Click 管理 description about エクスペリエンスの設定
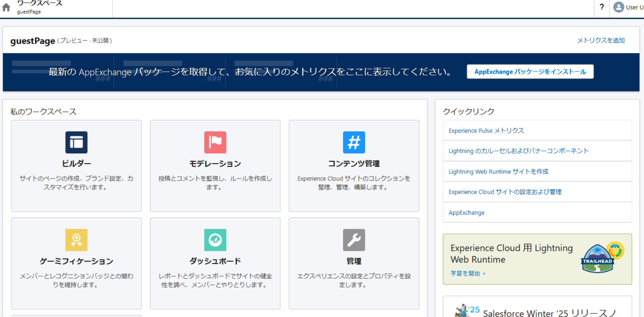This screenshot has height=317, width=644. click(354, 281)
